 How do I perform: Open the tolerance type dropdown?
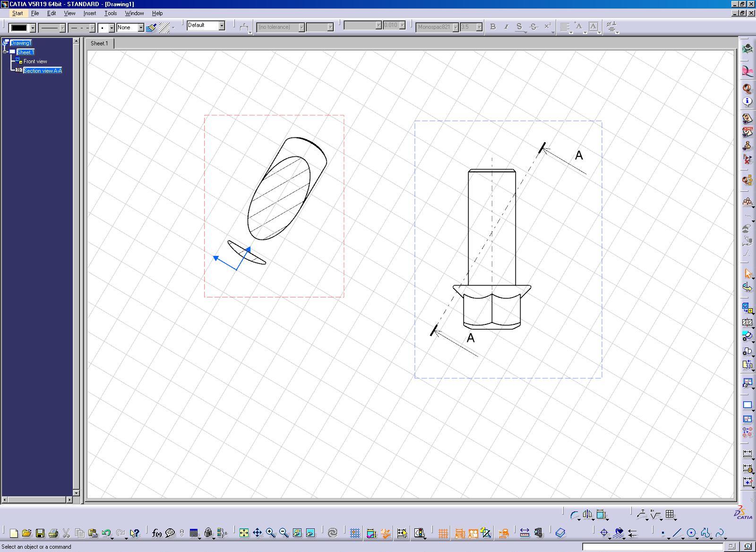tap(281, 27)
